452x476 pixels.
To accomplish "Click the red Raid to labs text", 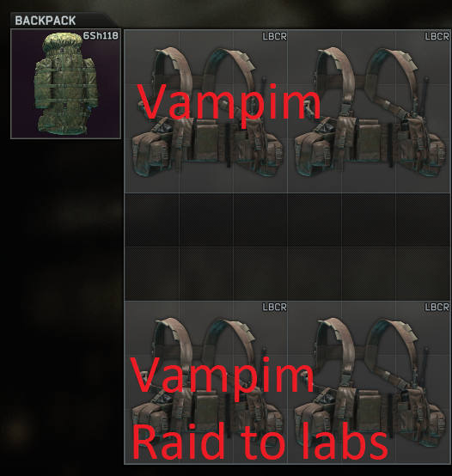I will pos(260,440).
